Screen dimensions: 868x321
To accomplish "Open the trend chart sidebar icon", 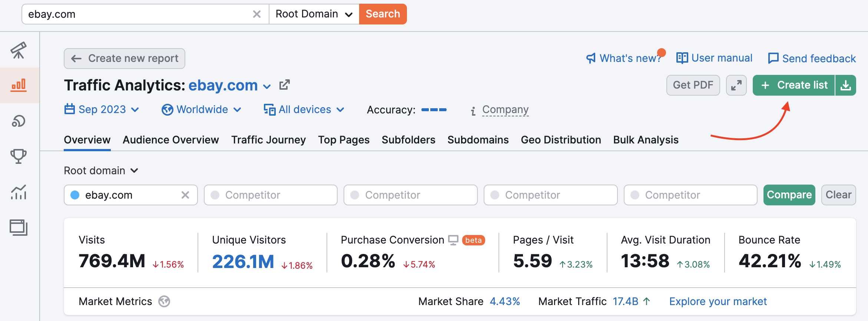I will (x=19, y=192).
